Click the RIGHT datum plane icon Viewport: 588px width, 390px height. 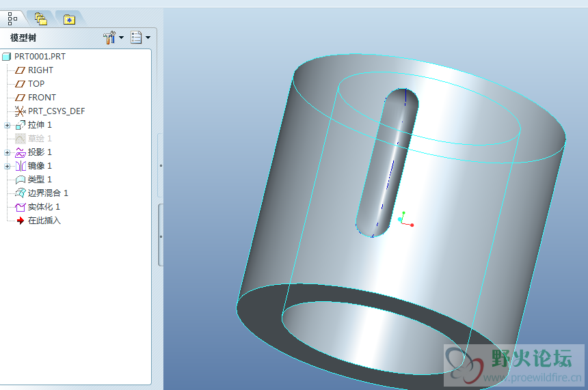[21, 70]
